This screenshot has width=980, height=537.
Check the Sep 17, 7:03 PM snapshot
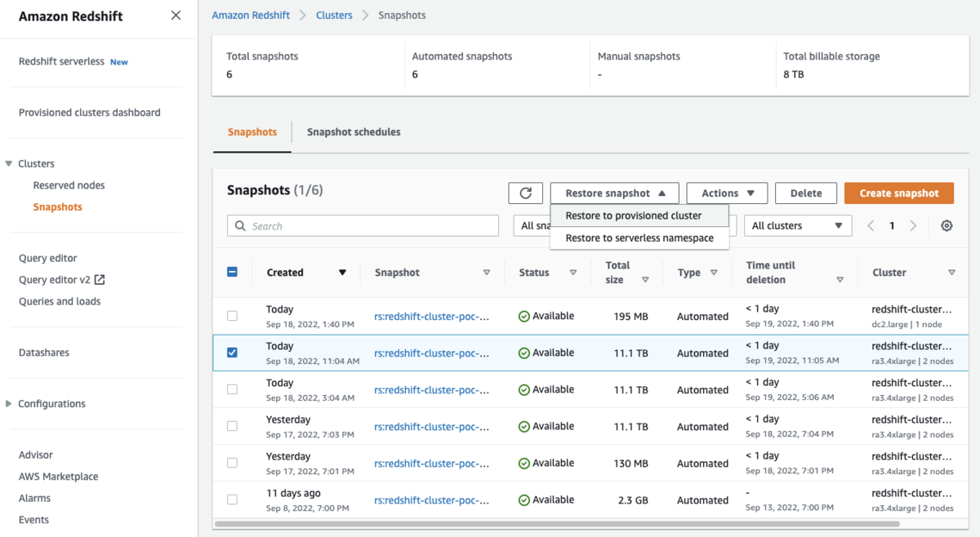click(x=232, y=426)
